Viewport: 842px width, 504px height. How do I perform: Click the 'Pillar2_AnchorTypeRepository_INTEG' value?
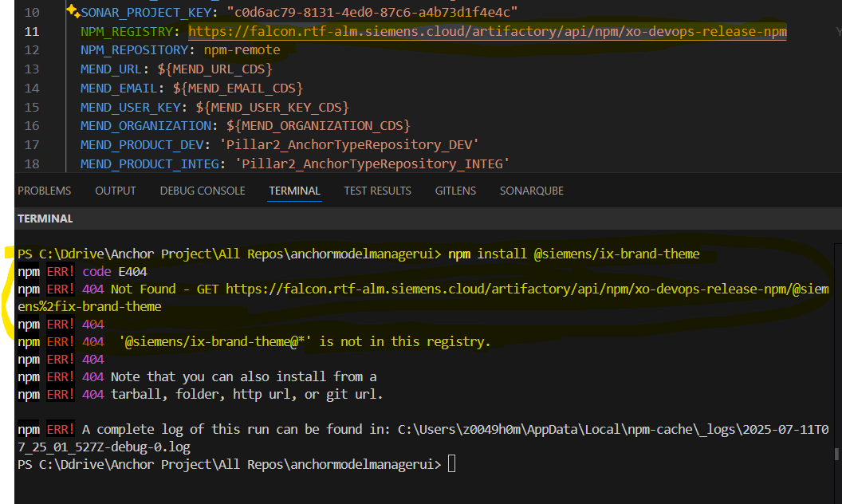pyautogui.click(x=372, y=163)
